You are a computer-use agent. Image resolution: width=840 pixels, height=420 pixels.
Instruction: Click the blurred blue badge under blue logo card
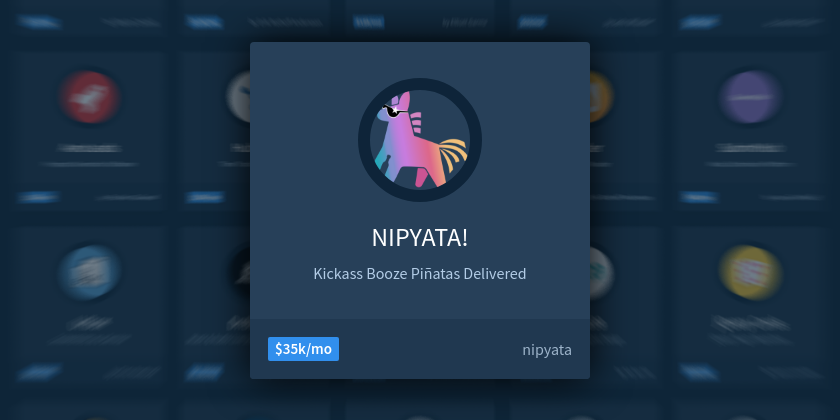pyautogui.click(x=38, y=371)
